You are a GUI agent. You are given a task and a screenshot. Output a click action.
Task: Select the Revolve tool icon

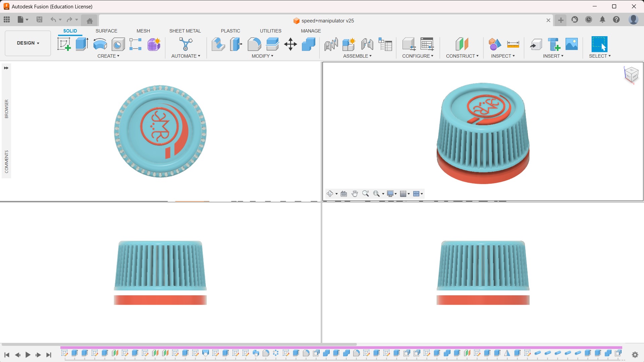pos(100,44)
